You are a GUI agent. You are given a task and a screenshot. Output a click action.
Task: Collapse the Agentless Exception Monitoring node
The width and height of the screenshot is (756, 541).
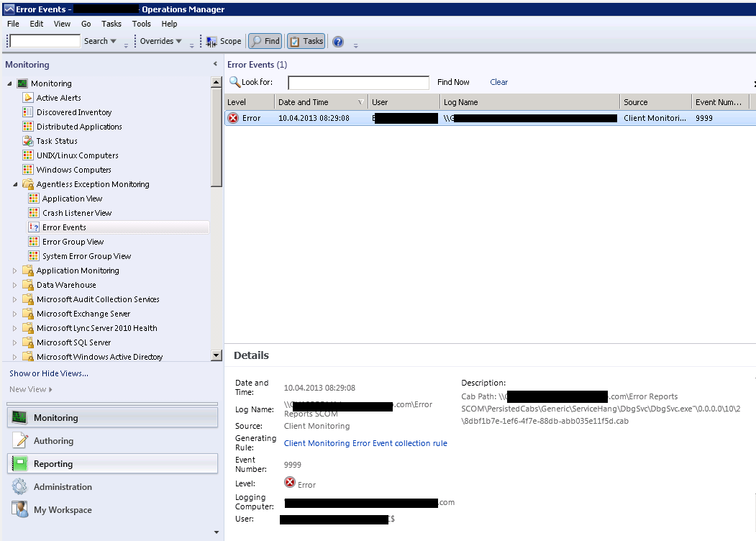[x=15, y=184]
